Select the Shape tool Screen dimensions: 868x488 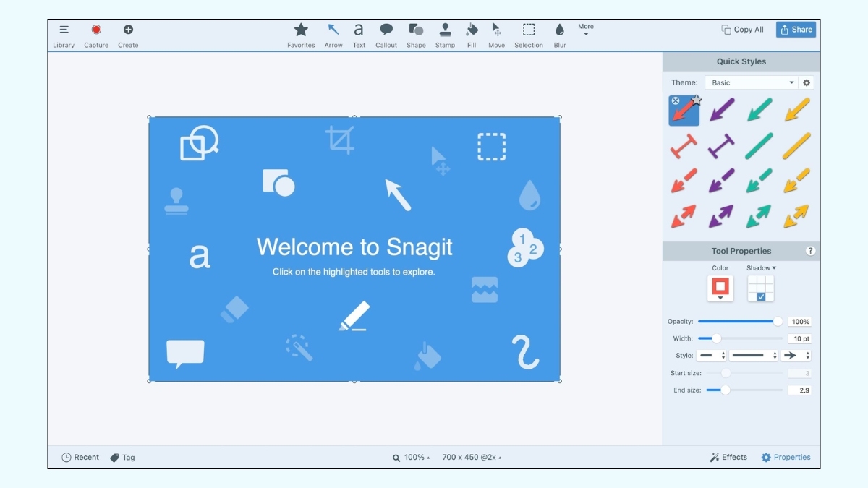point(416,35)
